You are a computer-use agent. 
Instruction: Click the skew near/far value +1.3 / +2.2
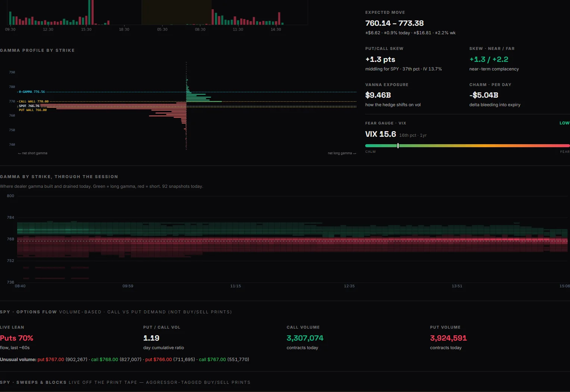click(489, 59)
